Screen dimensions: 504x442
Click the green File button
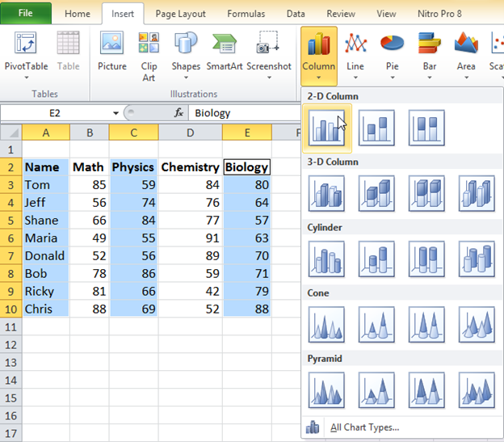point(26,13)
